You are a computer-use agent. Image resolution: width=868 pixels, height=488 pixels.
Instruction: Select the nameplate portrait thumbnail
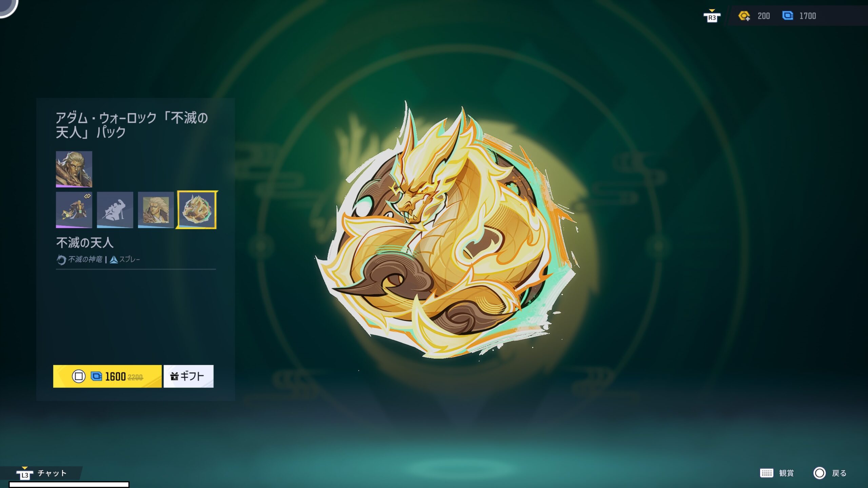pos(156,210)
